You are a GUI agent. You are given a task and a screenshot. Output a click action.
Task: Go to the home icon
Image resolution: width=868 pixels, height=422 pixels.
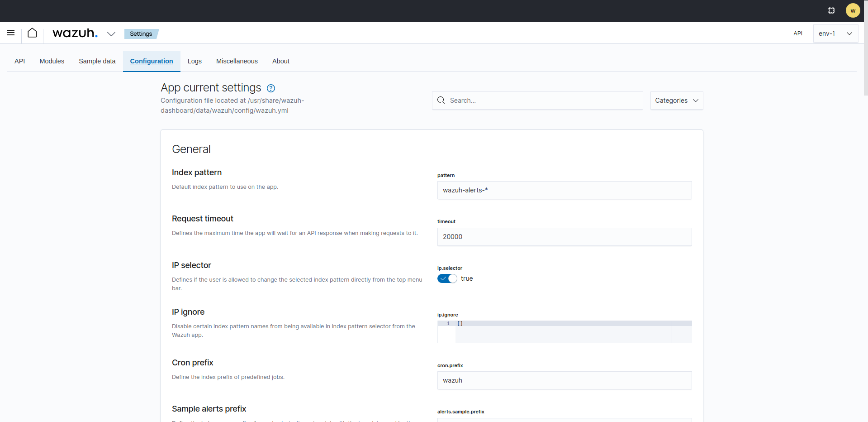pyautogui.click(x=32, y=33)
